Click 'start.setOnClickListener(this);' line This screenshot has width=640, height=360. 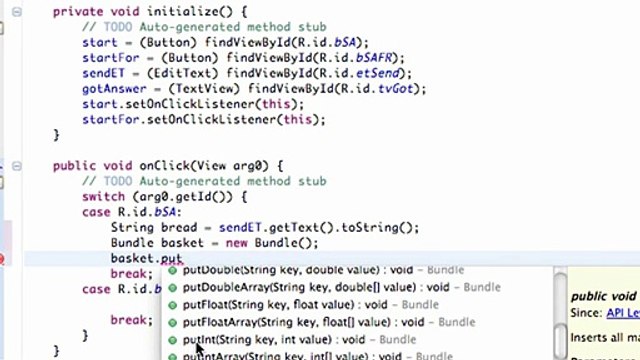[x=193, y=104]
